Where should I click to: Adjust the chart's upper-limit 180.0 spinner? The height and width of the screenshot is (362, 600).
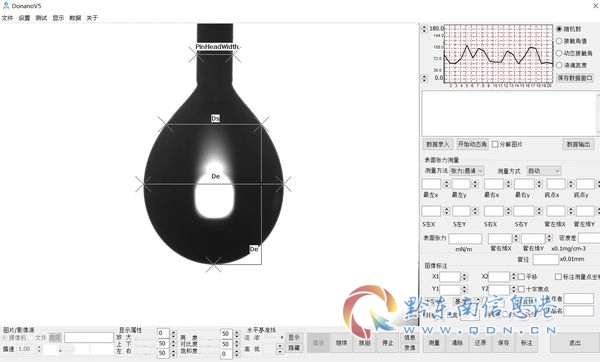pyautogui.click(x=424, y=29)
